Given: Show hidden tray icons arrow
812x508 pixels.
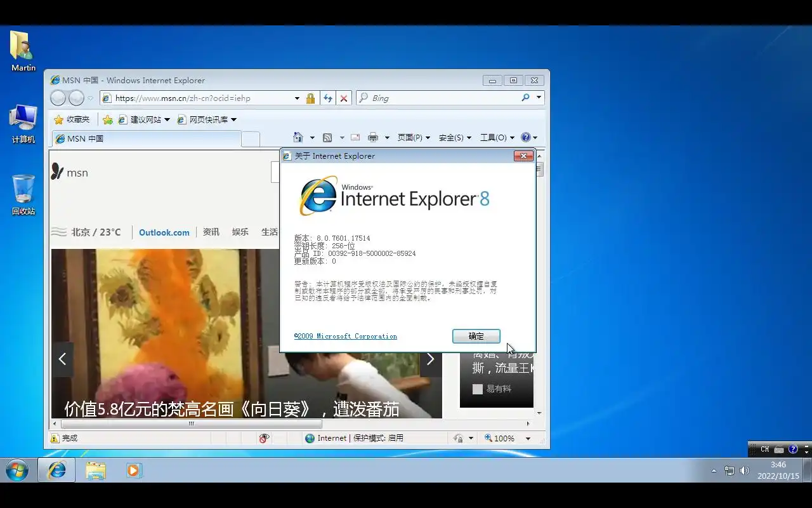Looking at the screenshot, I should pos(714,471).
